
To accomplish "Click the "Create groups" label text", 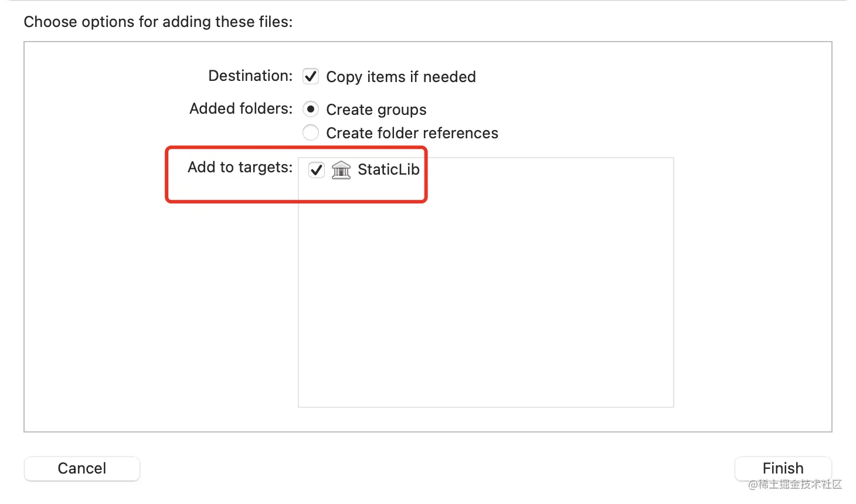I will click(x=376, y=110).
